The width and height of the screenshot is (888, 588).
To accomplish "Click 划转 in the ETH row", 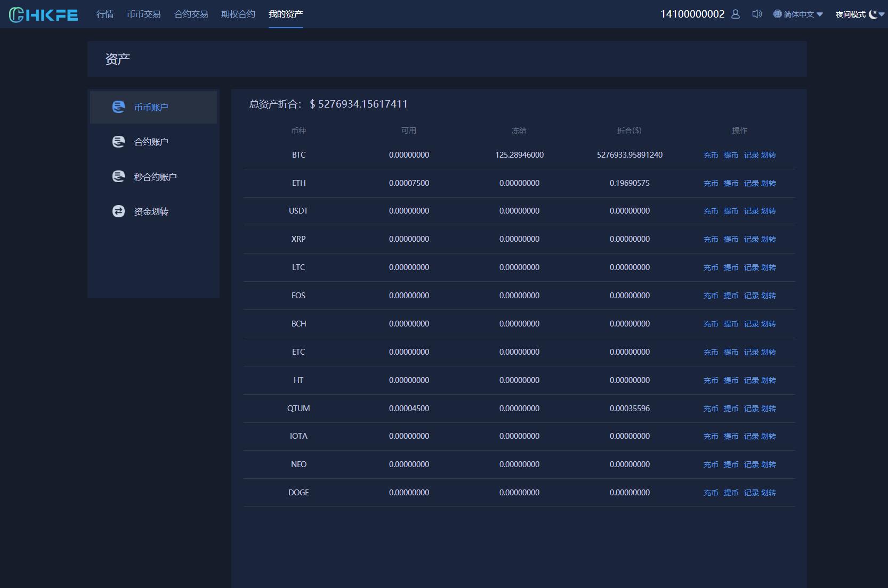I will click(769, 183).
